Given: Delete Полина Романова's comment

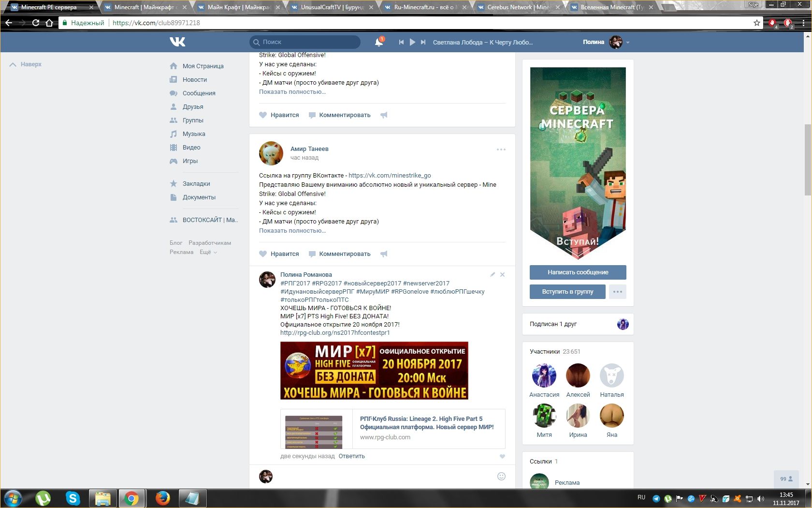Looking at the screenshot, I should (503, 274).
